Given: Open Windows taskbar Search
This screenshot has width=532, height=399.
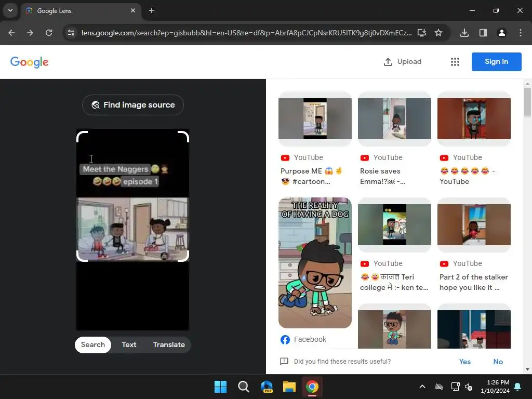Looking at the screenshot, I should coord(244,387).
